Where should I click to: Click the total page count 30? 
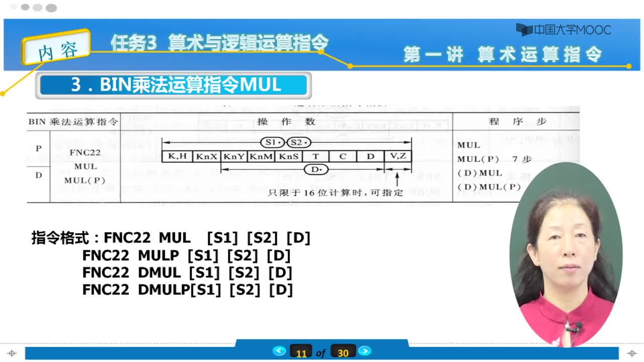(x=343, y=352)
